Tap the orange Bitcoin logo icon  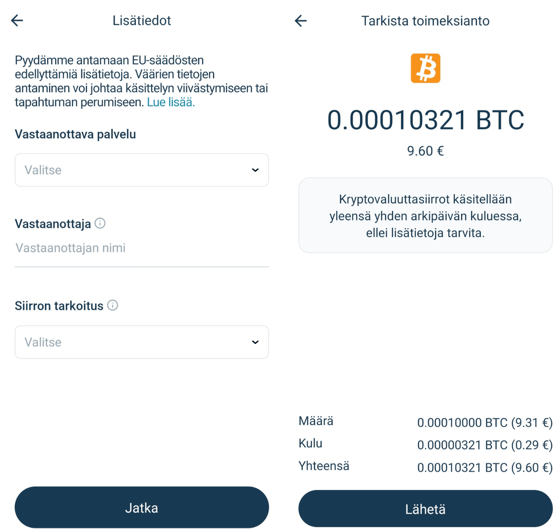click(426, 68)
